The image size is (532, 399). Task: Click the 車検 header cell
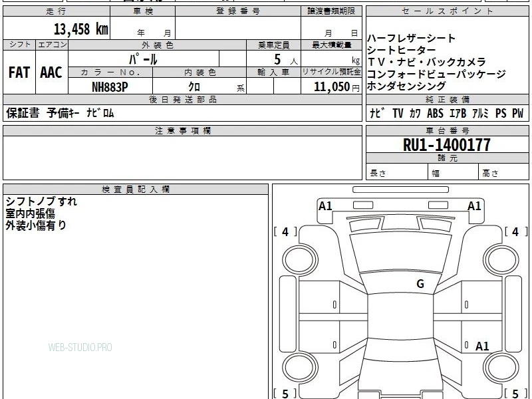point(143,11)
